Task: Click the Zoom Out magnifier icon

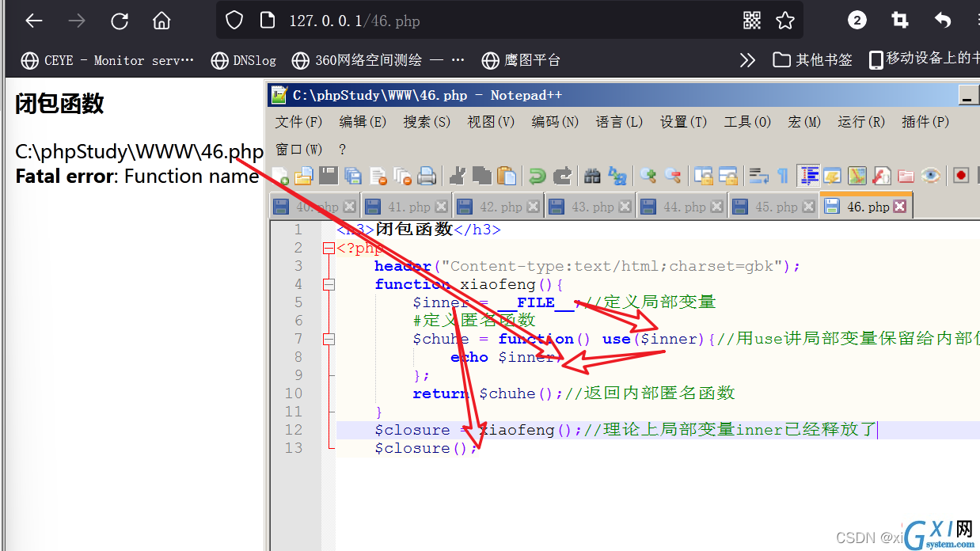Action: [673, 176]
